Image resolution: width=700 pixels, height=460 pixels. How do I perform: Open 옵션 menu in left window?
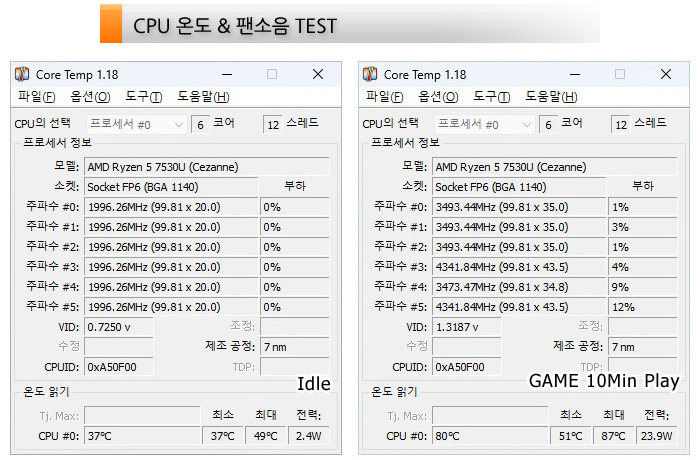pos(90,97)
